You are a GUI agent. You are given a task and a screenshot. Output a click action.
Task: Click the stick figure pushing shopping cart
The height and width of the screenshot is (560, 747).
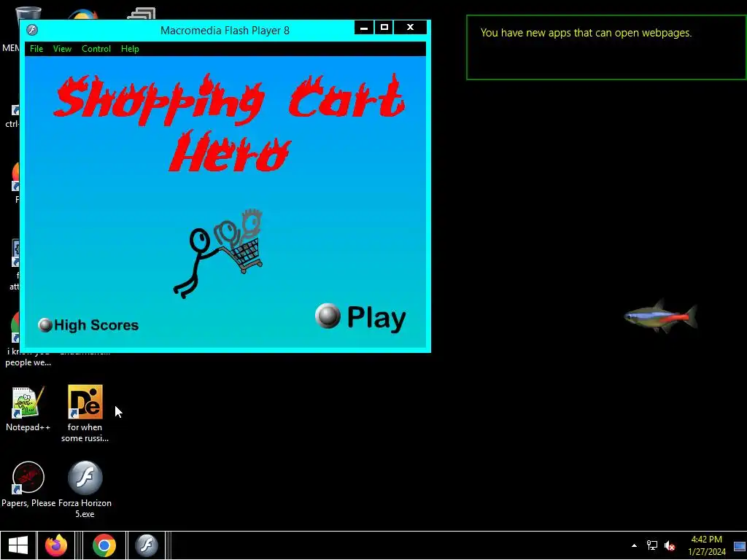(218, 253)
